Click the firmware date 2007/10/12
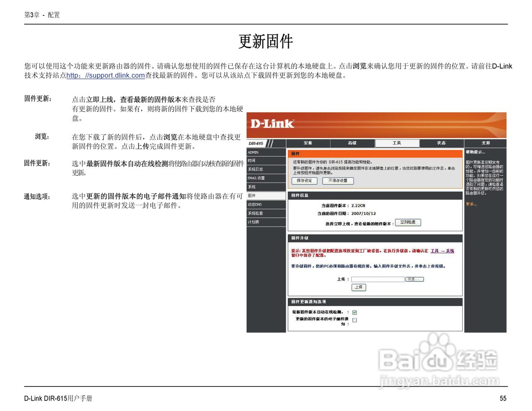Image resolution: width=532 pixels, height=411 pixels. (x=363, y=214)
